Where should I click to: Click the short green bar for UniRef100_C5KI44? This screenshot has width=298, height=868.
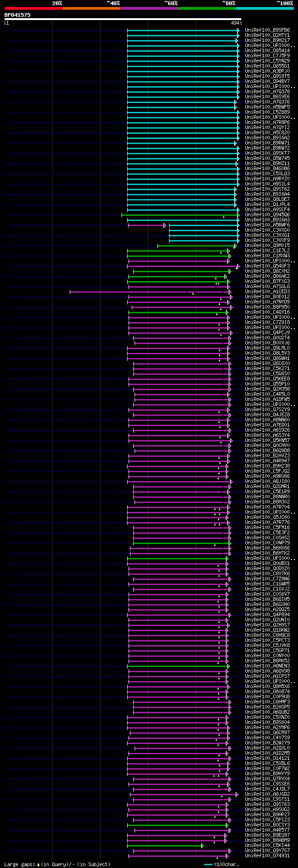coord(165,846)
